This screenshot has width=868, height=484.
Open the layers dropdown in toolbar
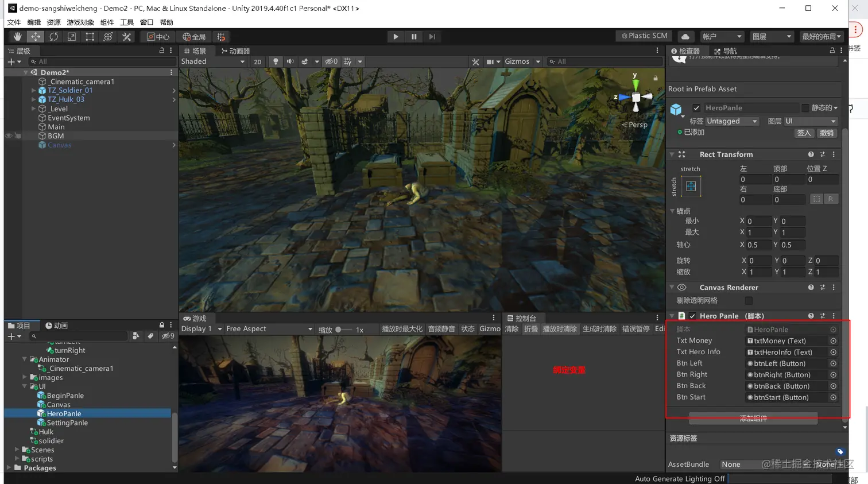pyautogui.click(x=772, y=36)
